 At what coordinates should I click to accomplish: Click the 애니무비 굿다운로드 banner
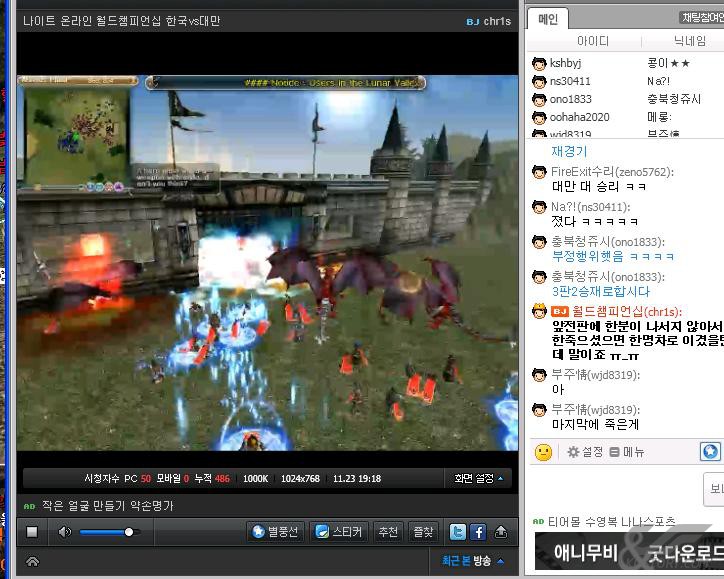[629, 552]
